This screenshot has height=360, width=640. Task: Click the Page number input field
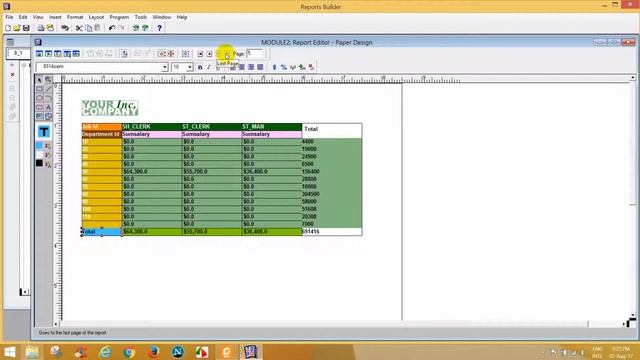[x=254, y=53]
